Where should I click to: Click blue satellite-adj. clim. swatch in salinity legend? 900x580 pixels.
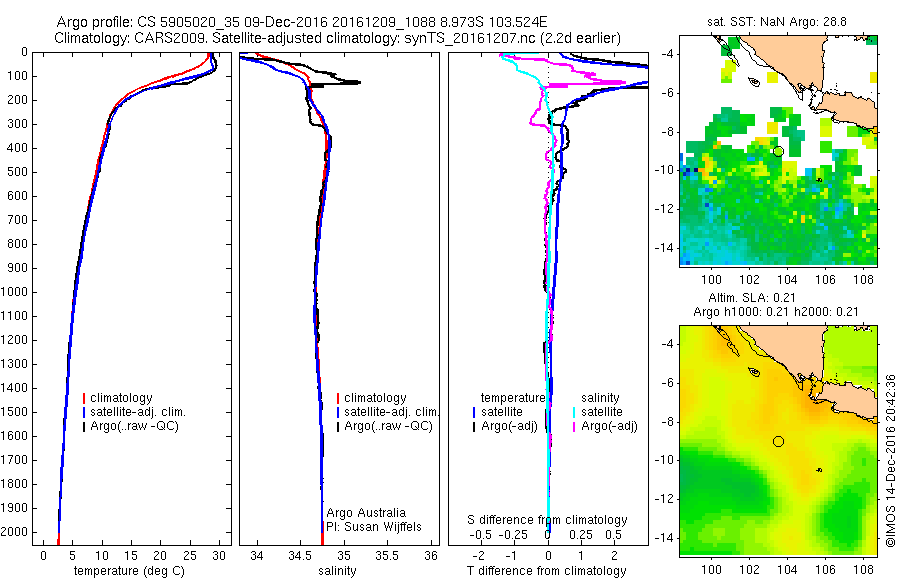[338, 412]
